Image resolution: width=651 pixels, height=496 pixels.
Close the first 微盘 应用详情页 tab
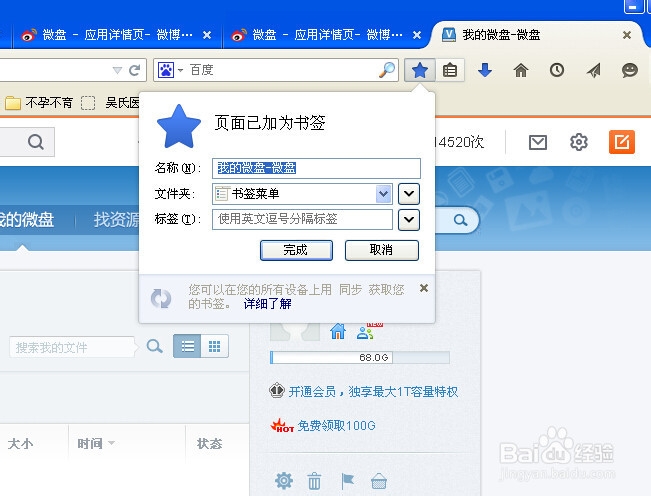pyautogui.click(x=207, y=35)
